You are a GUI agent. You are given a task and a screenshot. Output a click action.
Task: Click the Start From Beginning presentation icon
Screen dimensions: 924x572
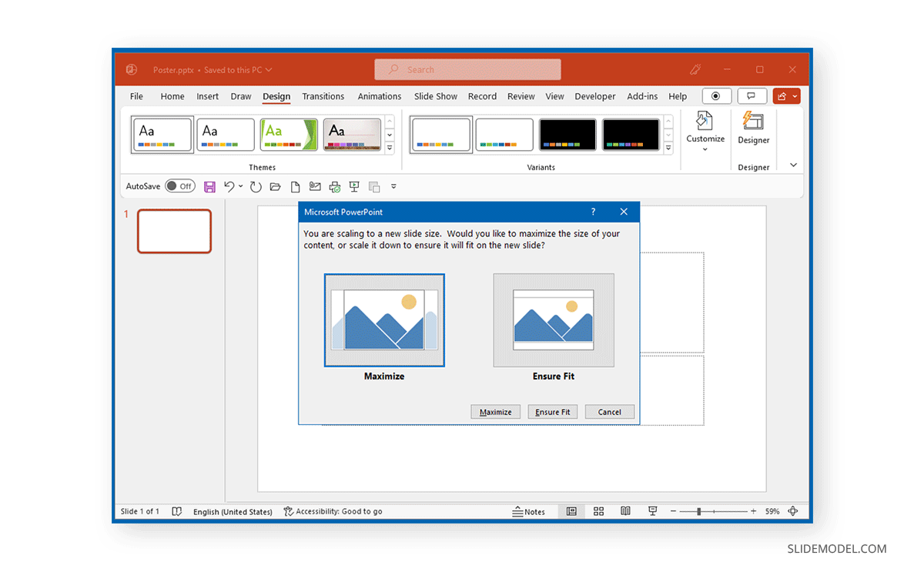coord(354,186)
